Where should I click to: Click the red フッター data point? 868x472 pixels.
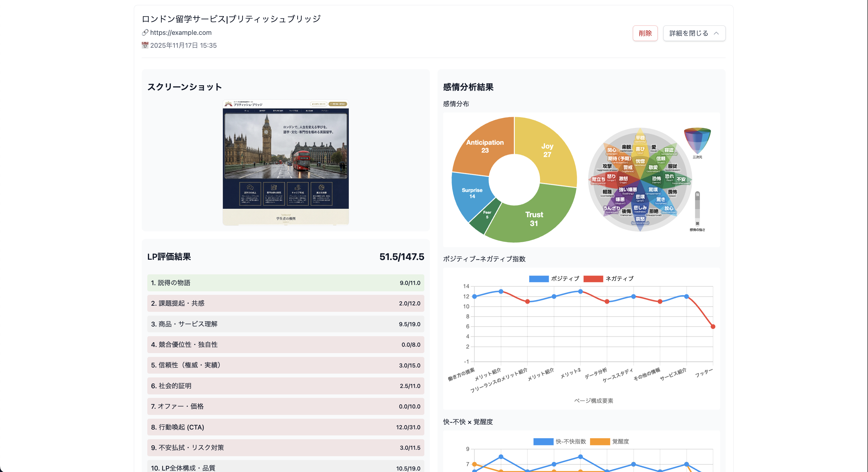(713, 326)
